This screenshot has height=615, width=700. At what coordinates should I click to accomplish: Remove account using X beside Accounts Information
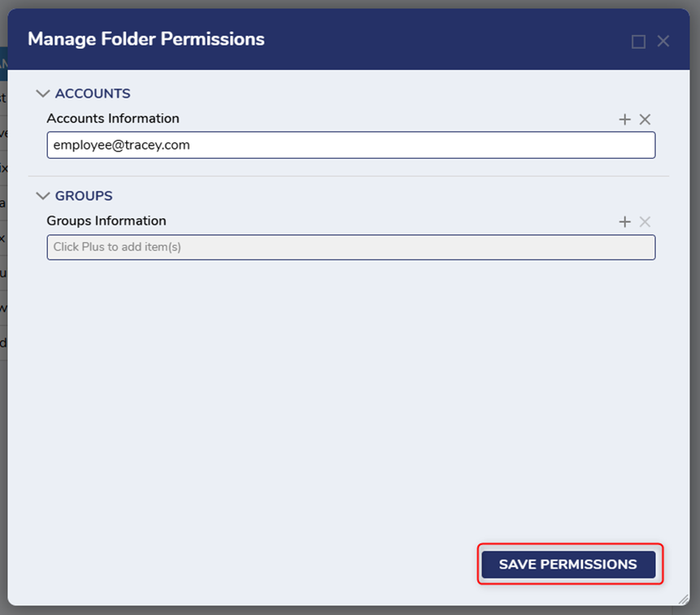(x=645, y=120)
